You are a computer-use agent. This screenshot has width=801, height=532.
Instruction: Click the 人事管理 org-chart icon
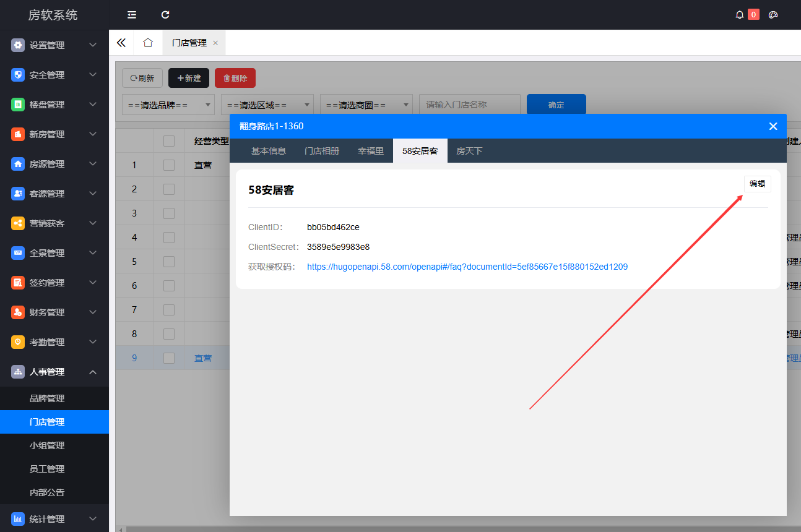18,372
